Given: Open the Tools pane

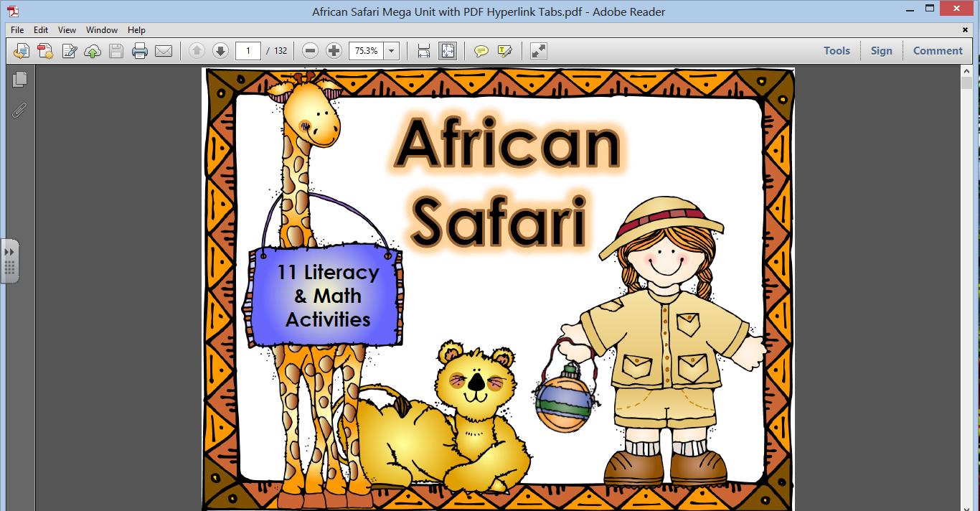Looking at the screenshot, I should tap(836, 50).
